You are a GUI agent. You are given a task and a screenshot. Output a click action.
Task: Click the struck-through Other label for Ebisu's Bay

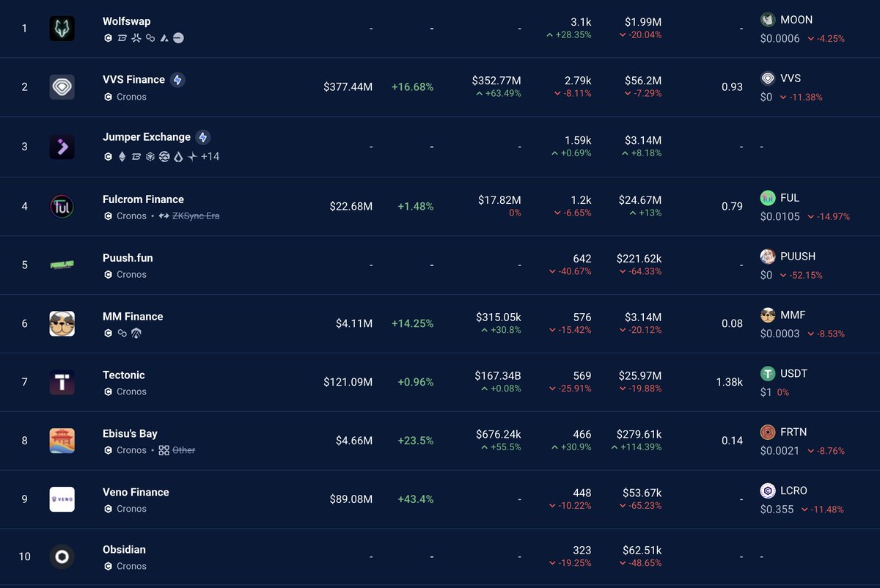pyautogui.click(x=183, y=450)
